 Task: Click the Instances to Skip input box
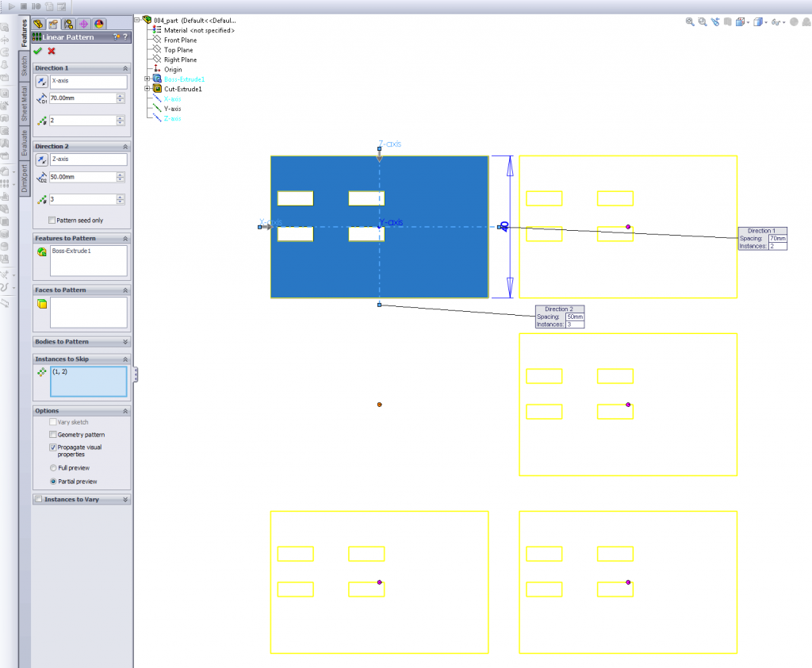[87, 382]
